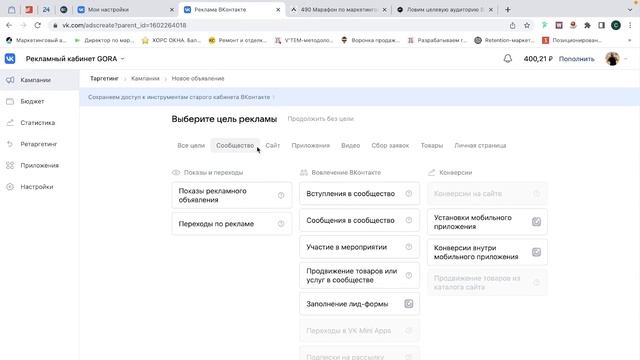Select the Видео tab
Image resolution: width=640 pixels, height=360 pixels.
(x=351, y=145)
